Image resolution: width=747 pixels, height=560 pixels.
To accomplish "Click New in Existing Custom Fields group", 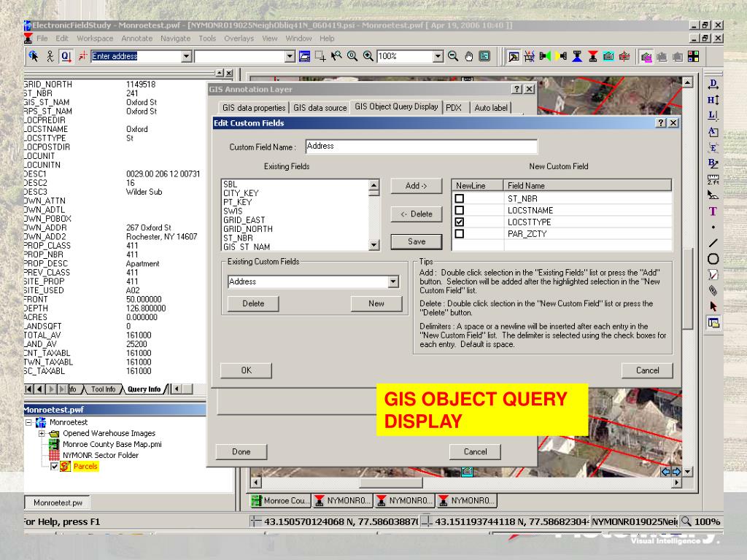I will click(376, 303).
